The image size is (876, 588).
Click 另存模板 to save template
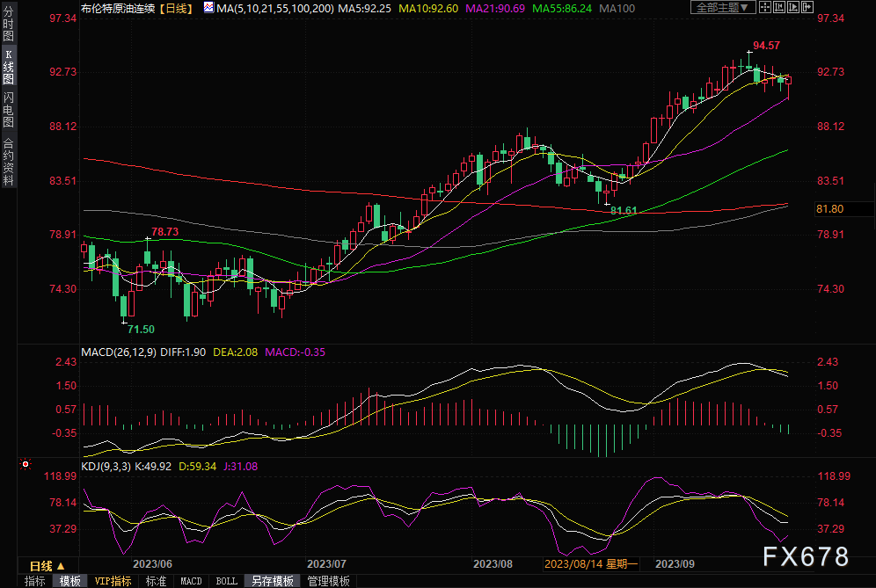point(273,581)
